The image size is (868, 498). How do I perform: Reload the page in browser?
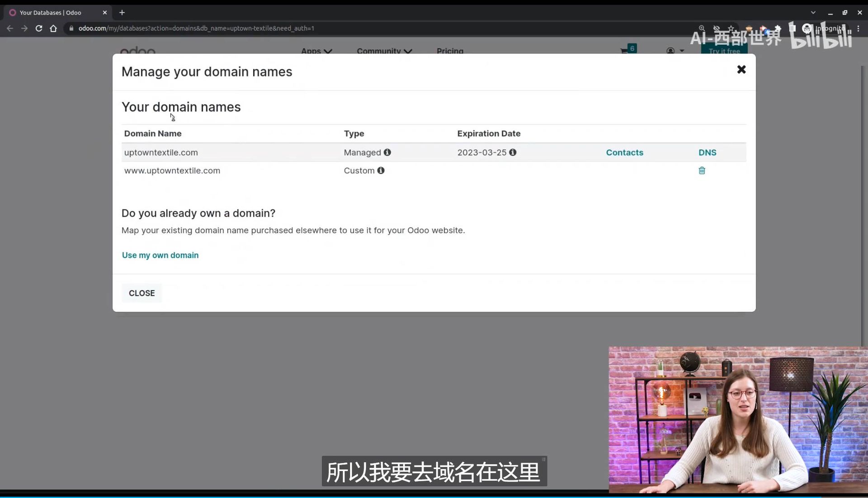tap(39, 28)
